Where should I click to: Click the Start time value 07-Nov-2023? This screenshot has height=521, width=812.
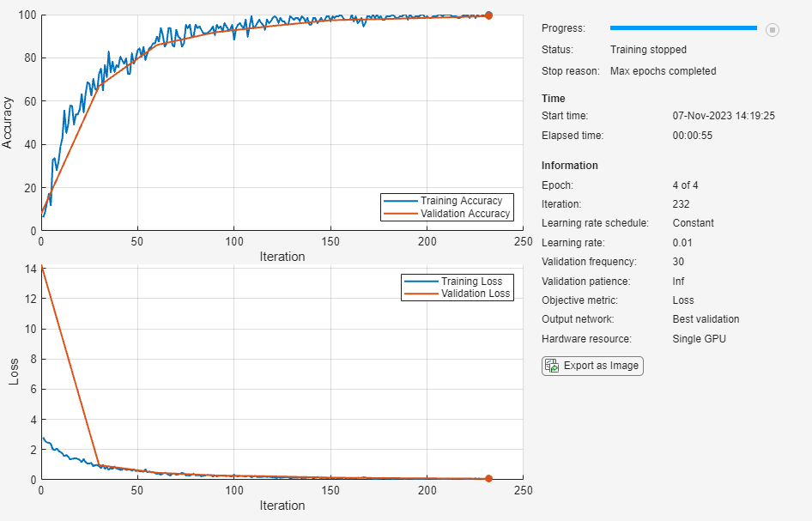point(724,116)
